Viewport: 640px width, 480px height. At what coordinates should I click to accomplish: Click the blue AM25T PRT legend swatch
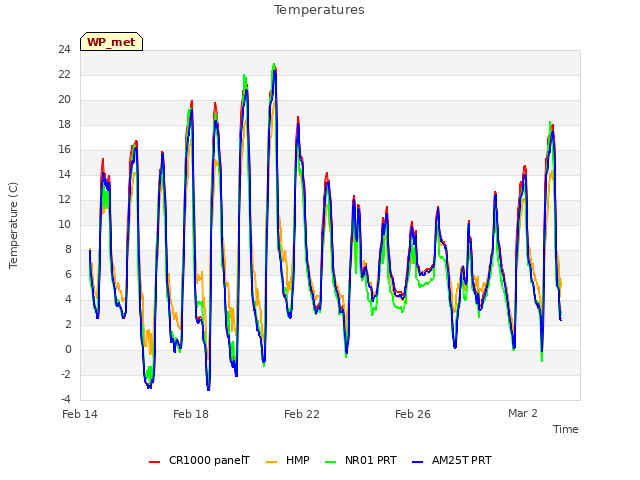click(x=418, y=462)
